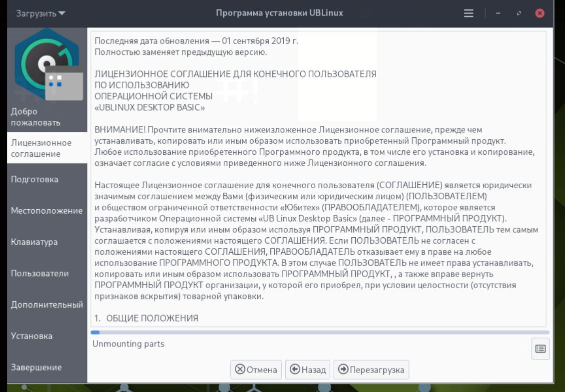Image resolution: width=565 pixels, height=392 pixels.
Task: Click the Unmounting parts status text
Action: (128, 344)
